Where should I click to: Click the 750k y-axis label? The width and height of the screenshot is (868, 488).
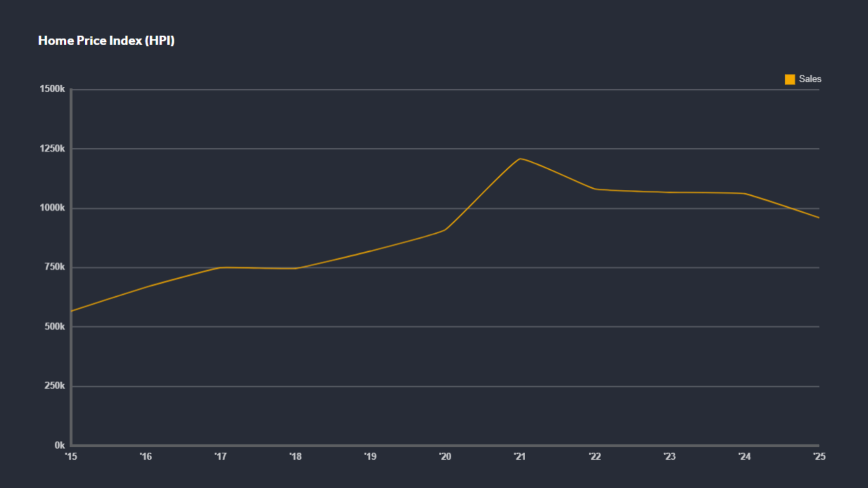click(x=54, y=267)
